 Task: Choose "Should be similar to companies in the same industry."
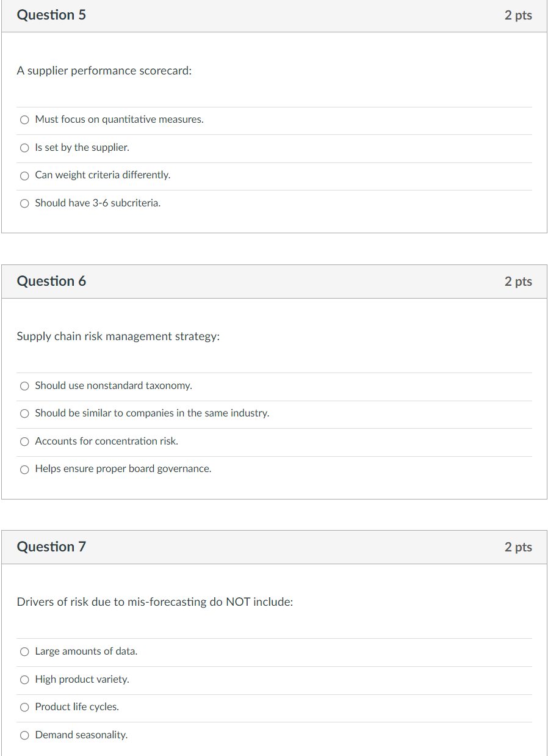click(x=24, y=413)
